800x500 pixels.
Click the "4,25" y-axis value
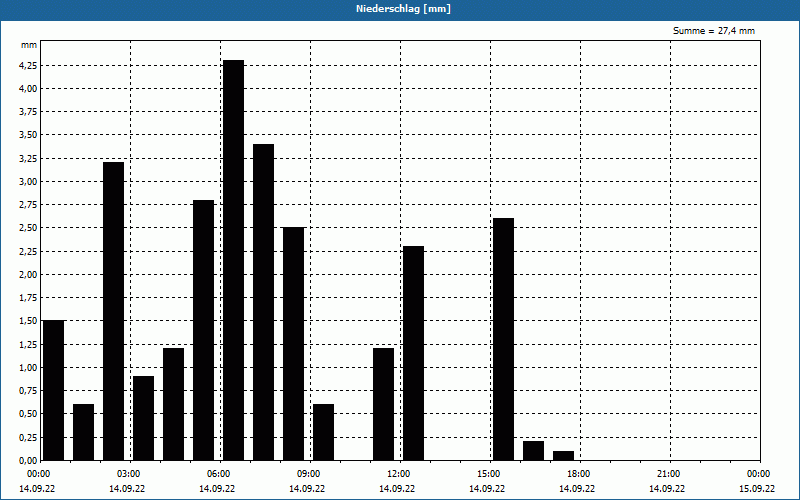coord(28,65)
